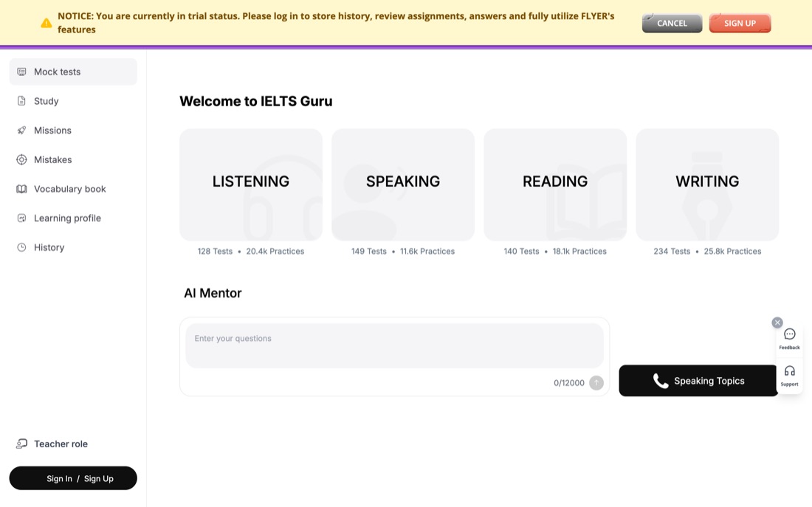This screenshot has height=507, width=812.
Task: Click the Study document icon
Action: [x=21, y=101]
